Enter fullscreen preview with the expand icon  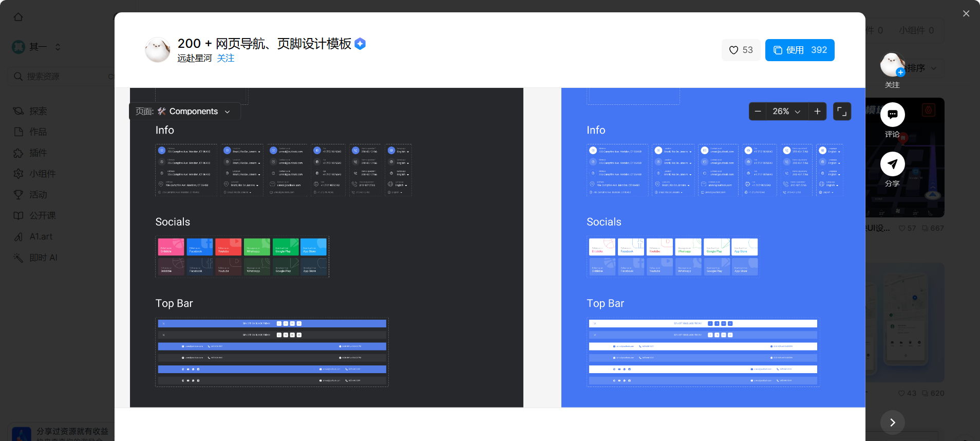tap(842, 112)
